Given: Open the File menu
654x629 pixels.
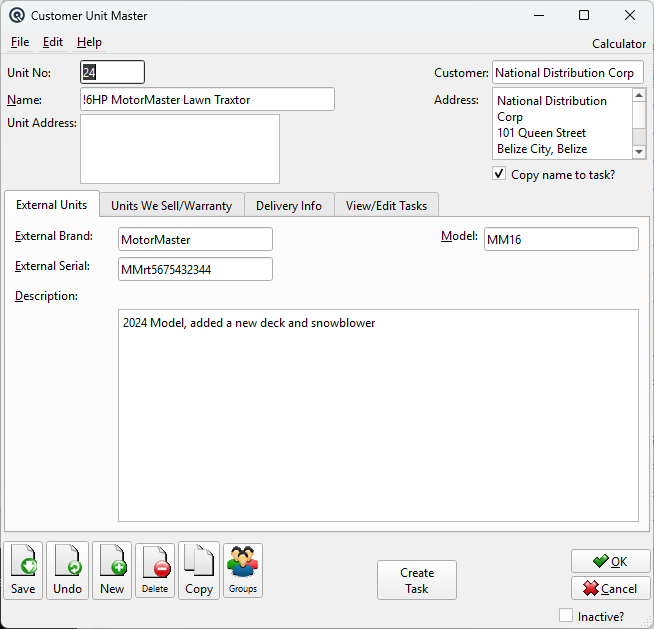Looking at the screenshot, I should pyautogui.click(x=20, y=42).
